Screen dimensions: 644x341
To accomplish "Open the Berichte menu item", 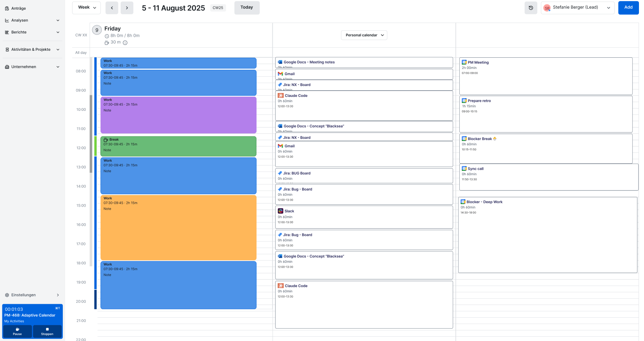I will 32,33.
